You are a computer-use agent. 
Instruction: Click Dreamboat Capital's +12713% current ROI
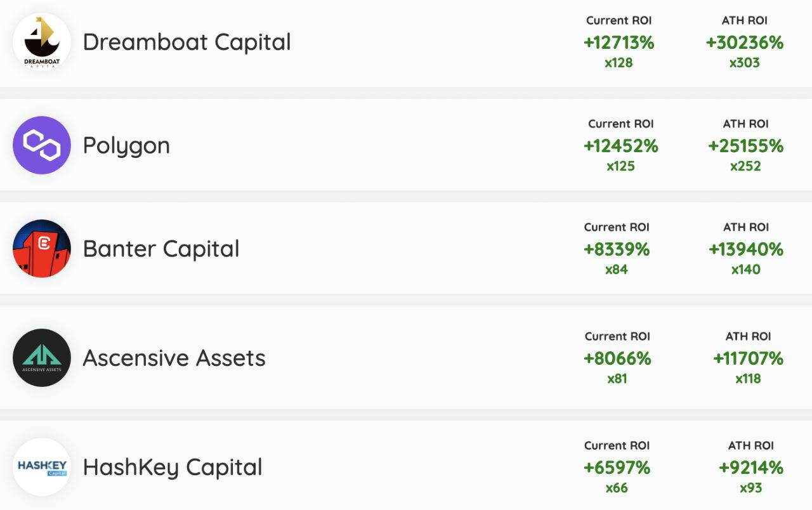coord(619,43)
